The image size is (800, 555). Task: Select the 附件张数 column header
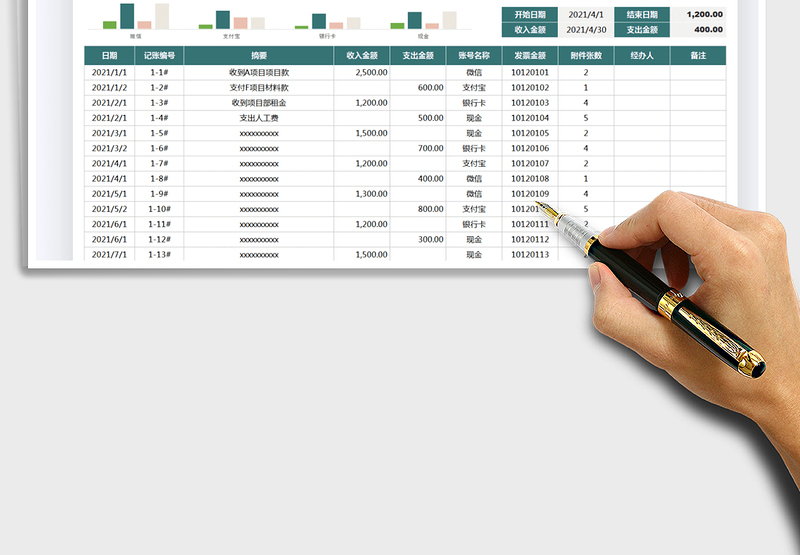[x=585, y=56]
